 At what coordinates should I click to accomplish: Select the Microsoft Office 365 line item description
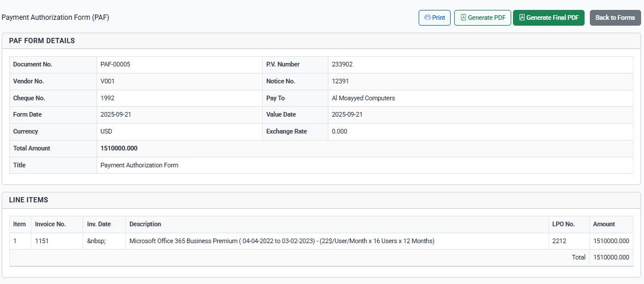282,241
